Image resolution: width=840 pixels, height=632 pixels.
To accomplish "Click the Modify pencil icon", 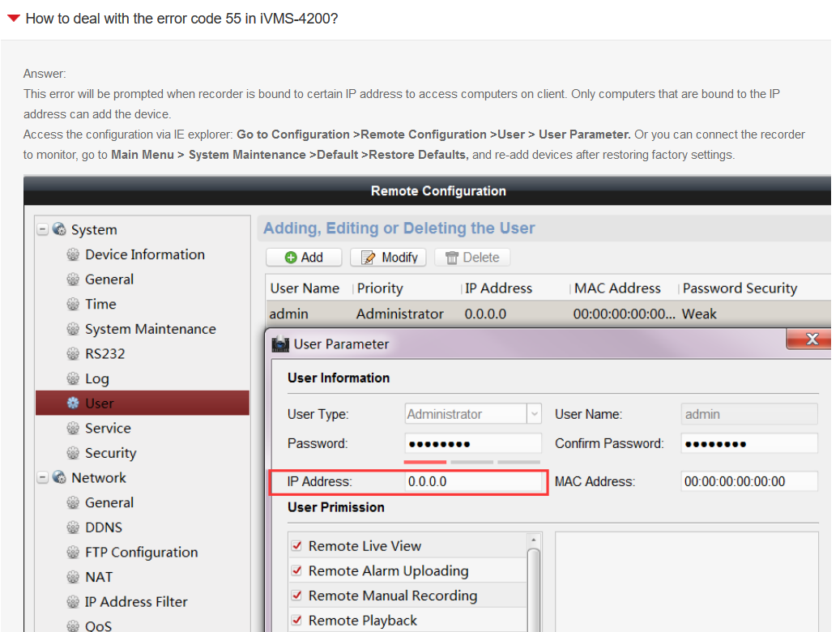I will pos(369,258).
